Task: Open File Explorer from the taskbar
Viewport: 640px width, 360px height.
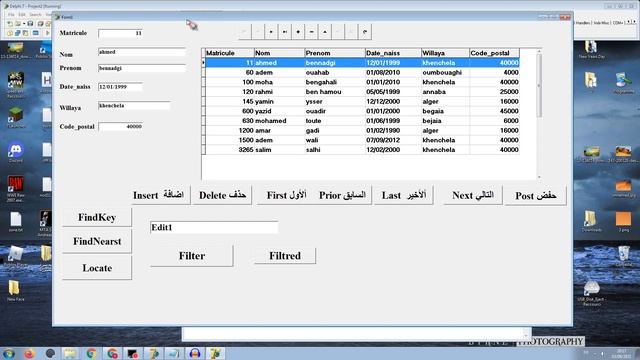Action: pyautogui.click(x=71, y=353)
